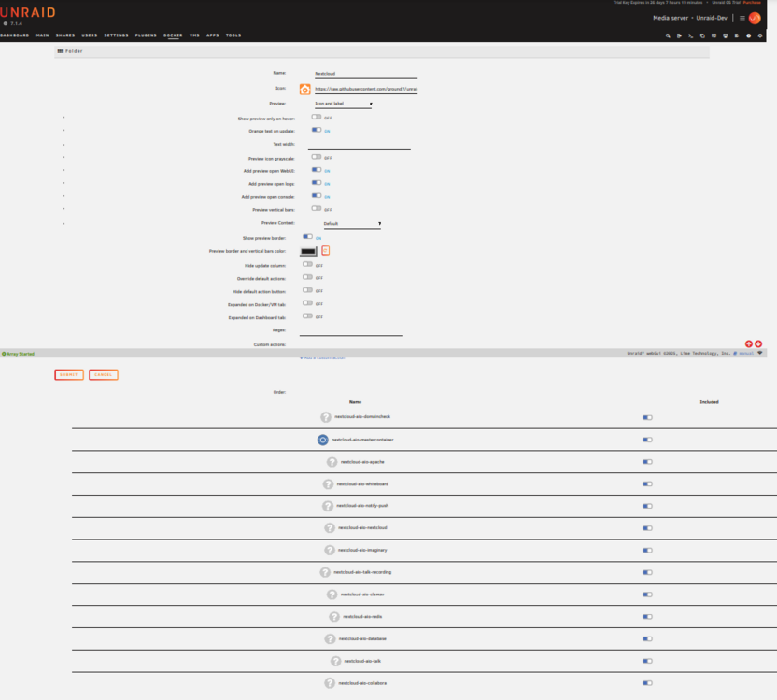Screen dimensions: 777x700
Task: Click the red up-arrow circle icon
Action: click(749, 343)
